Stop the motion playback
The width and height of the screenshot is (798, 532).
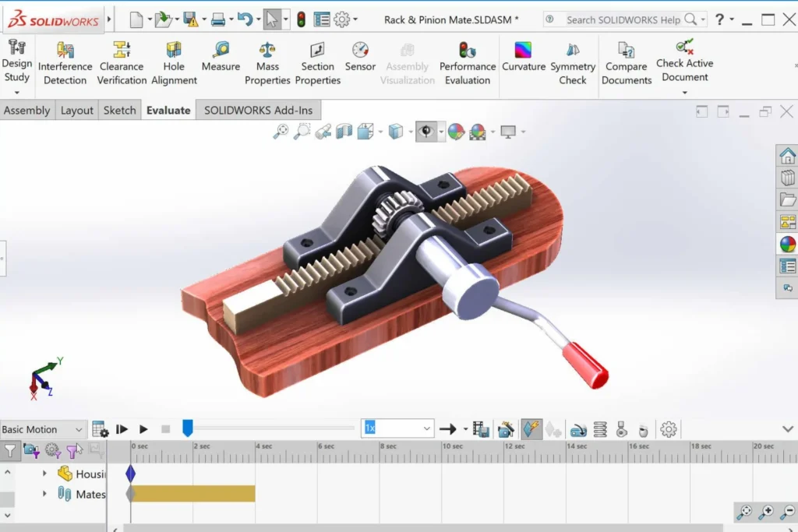pos(165,430)
